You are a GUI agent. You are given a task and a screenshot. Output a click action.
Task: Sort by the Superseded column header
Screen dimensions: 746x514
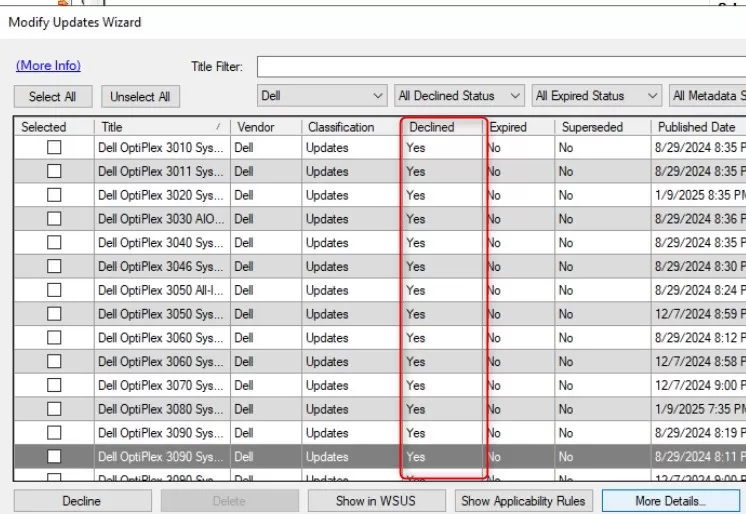tap(602, 127)
